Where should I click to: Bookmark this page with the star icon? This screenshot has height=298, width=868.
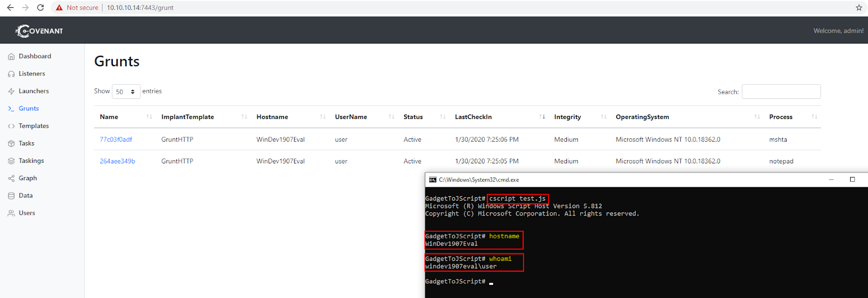[859, 8]
